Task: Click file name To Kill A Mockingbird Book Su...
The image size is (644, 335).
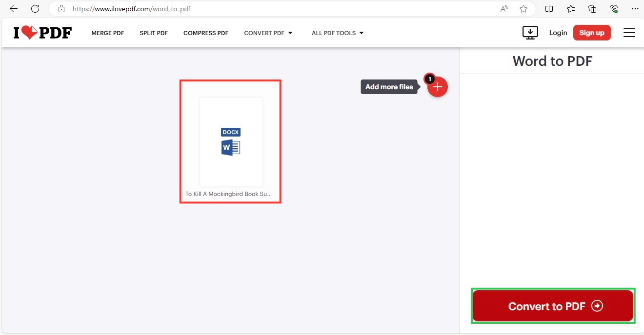Action: tap(228, 194)
